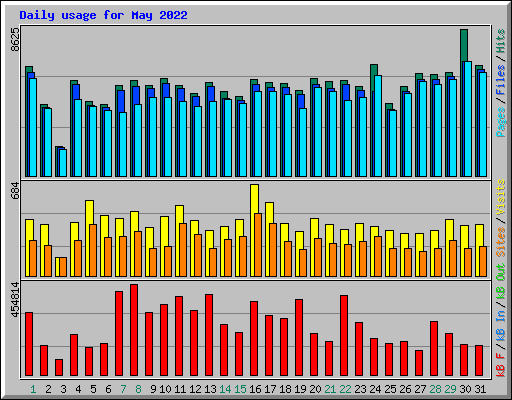Click the cyan Pages bar for day 24
This screenshot has height=400, width=512.
click(x=378, y=126)
